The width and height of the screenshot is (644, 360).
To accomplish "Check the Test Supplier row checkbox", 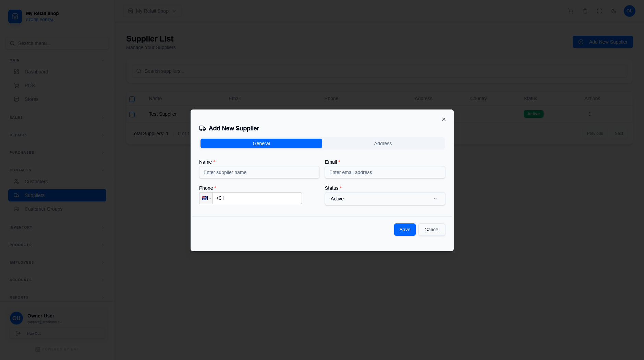I will (132, 114).
